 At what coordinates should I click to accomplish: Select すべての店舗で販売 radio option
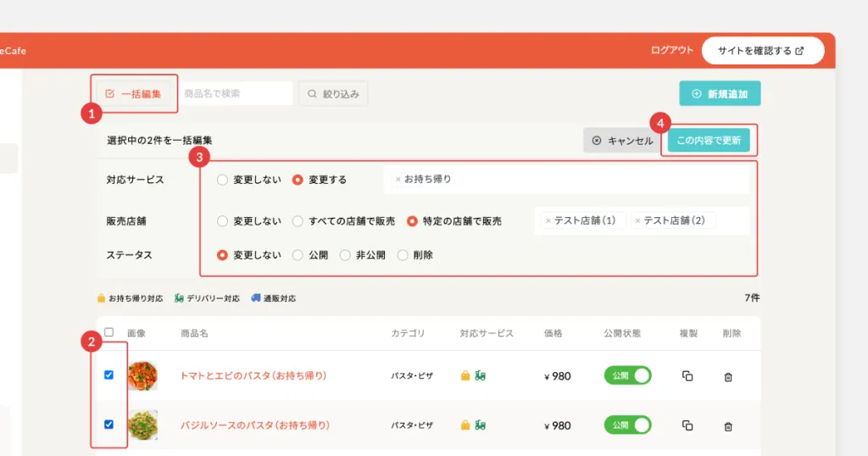click(298, 221)
